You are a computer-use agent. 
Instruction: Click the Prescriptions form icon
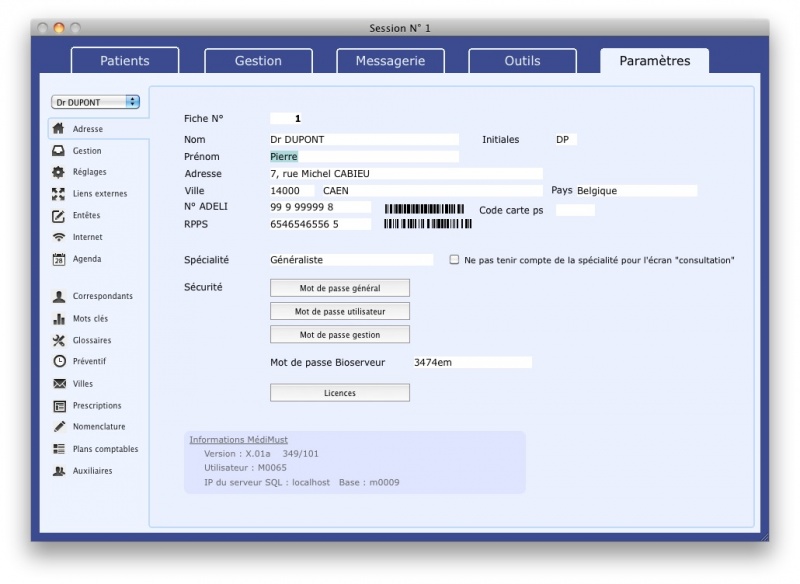(59, 406)
